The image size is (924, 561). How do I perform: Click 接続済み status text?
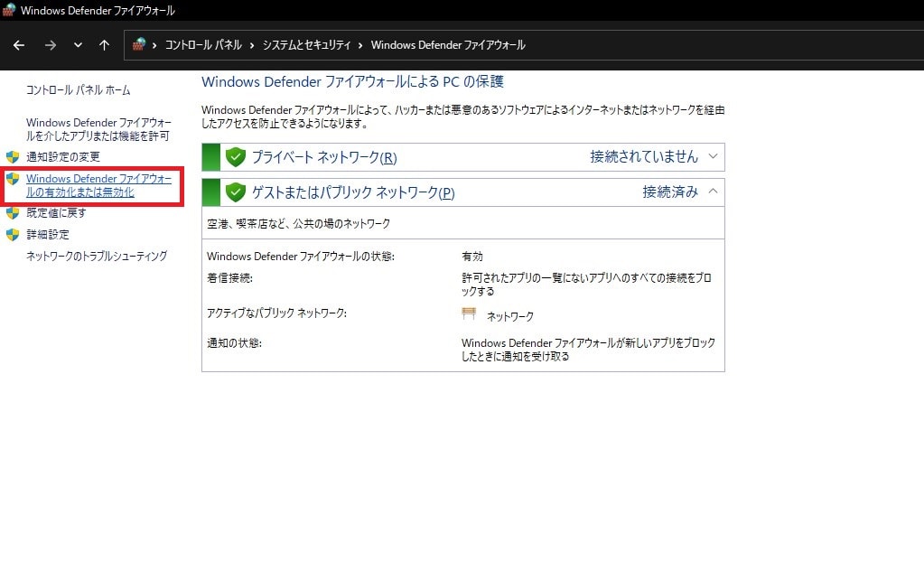click(x=670, y=192)
